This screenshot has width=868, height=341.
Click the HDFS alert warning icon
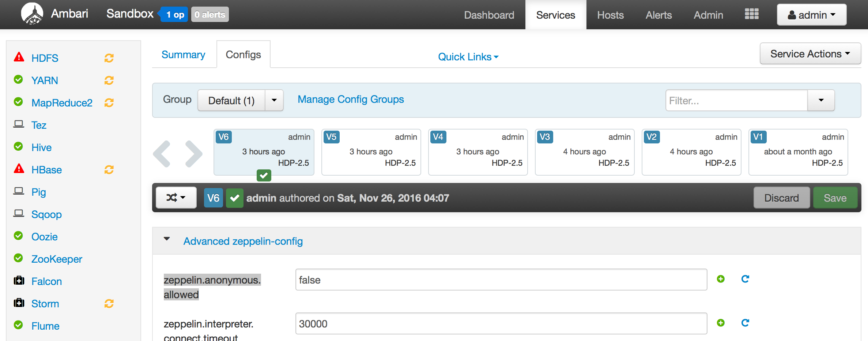point(18,57)
